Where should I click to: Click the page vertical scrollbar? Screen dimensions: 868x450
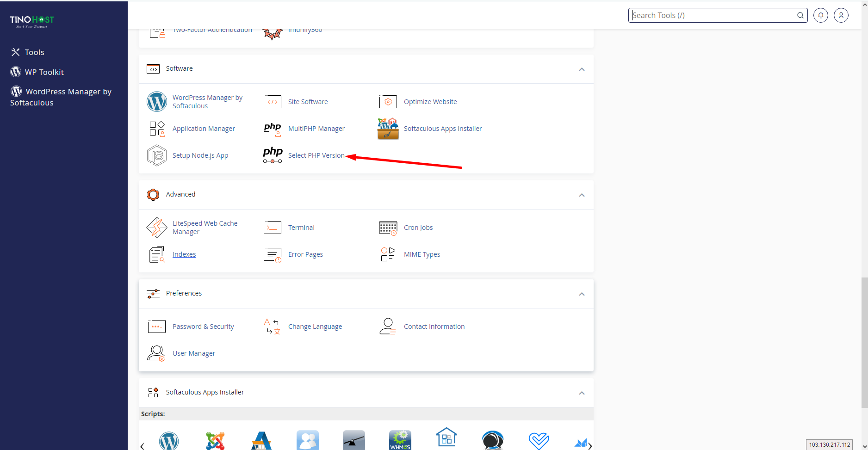[864, 342]
